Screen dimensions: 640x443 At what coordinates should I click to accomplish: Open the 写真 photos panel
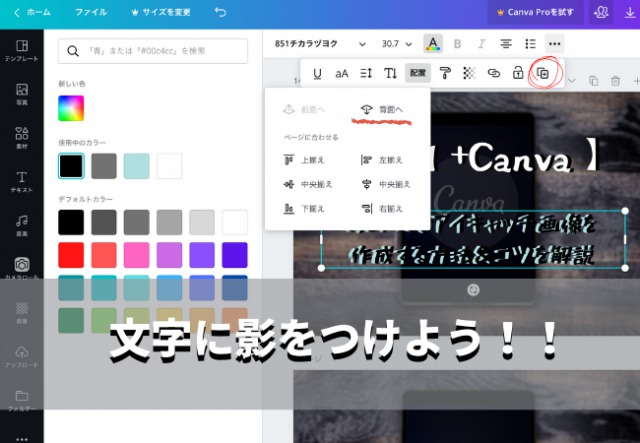(22, 94)
